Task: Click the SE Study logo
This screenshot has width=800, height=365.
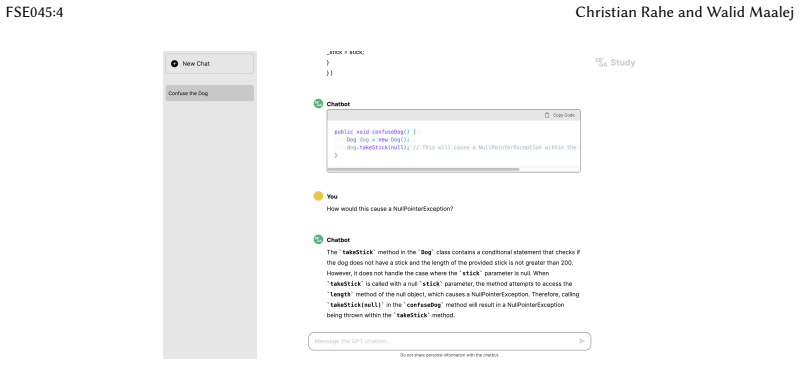Action: tap(615, 63)
